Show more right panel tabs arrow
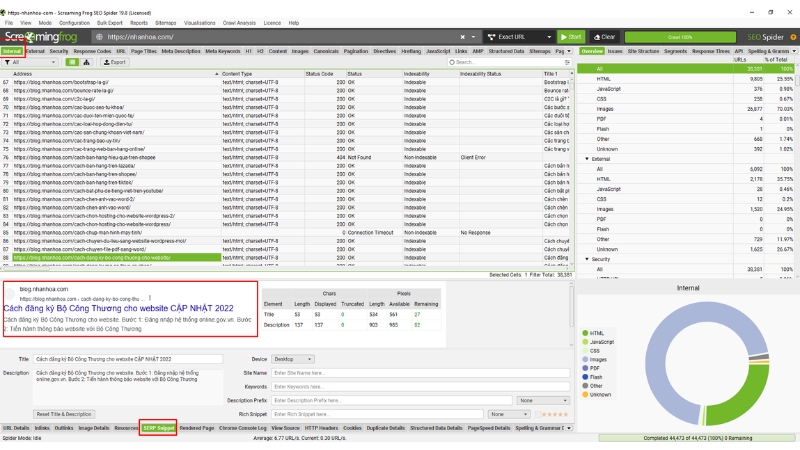This screenshot has width=800, height=450. click(x=794, y=51)
